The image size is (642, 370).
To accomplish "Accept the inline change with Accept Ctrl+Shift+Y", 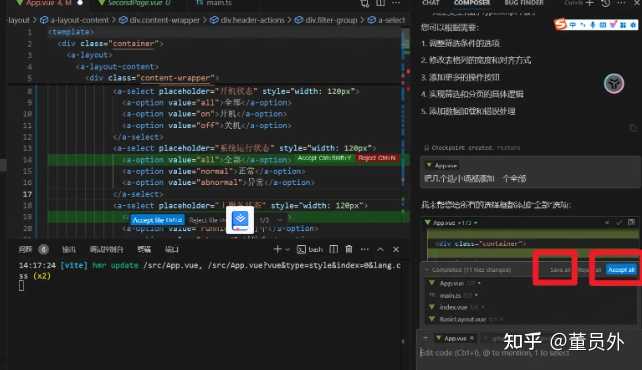I will (x=324, y=158).
